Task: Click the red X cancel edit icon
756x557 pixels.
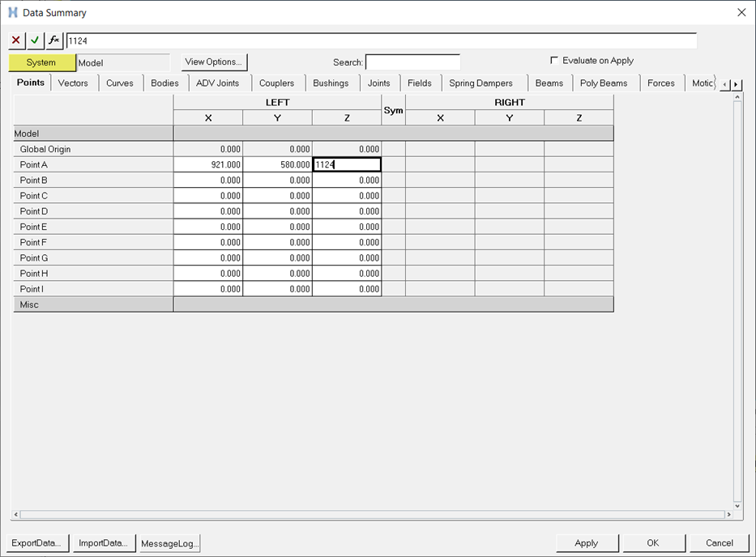Action: click(x=16, y=40)
